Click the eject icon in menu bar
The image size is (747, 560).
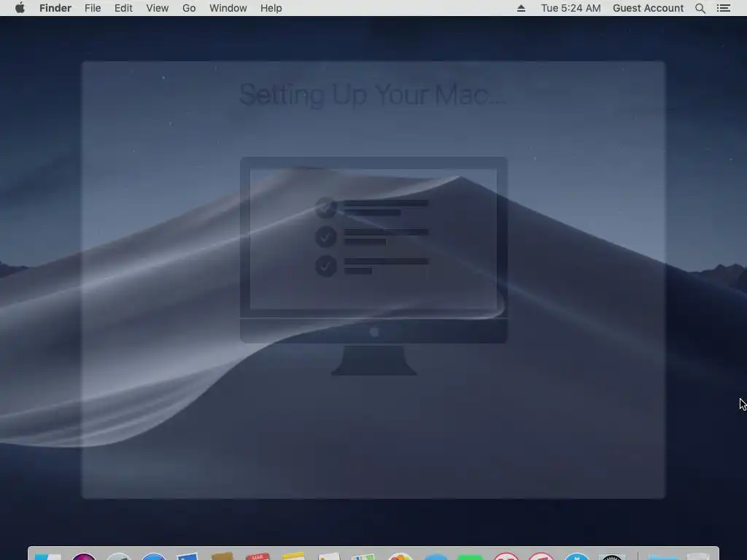coord(521,8)
